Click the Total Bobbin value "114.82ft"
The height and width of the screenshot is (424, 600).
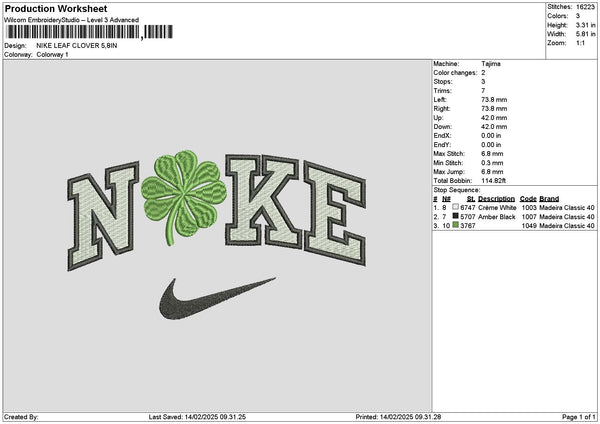tap(494, 181)
